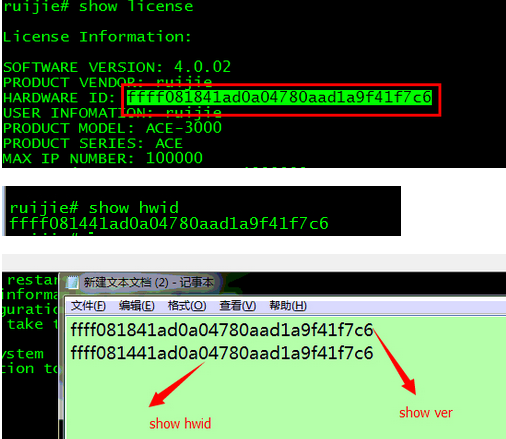Click the first hardware ID line in Notepad
The image size is (506, 439).
coord(222,330)
